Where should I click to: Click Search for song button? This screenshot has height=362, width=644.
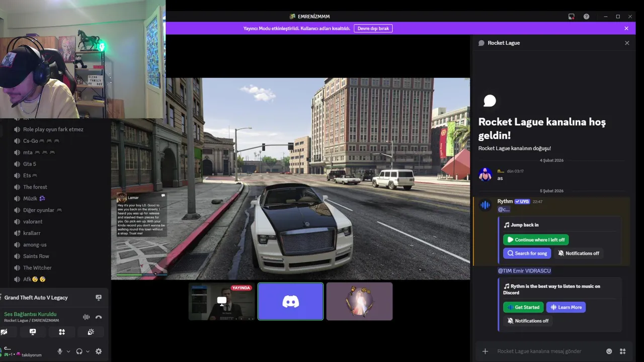[x=527, y=253]
